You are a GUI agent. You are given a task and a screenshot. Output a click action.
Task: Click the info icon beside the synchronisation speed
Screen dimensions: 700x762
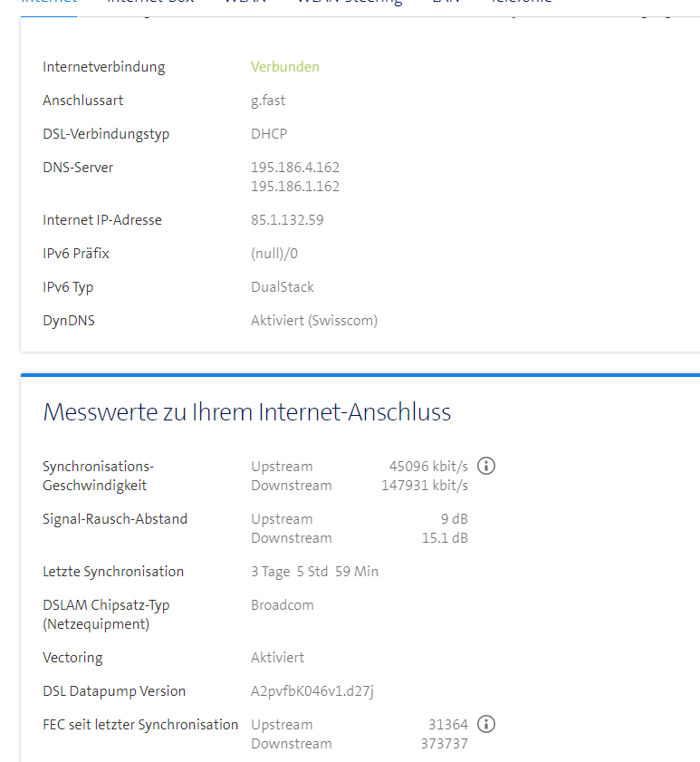coord(486,467)
